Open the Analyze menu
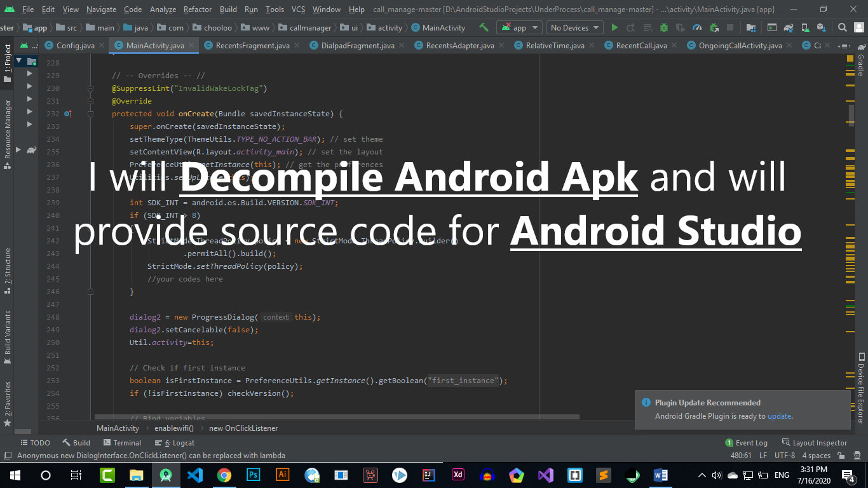 [163, 10]
